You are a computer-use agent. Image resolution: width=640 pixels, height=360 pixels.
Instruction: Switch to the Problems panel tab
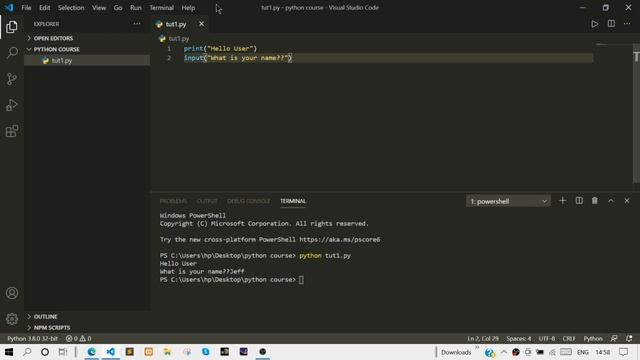click(173, 201)
